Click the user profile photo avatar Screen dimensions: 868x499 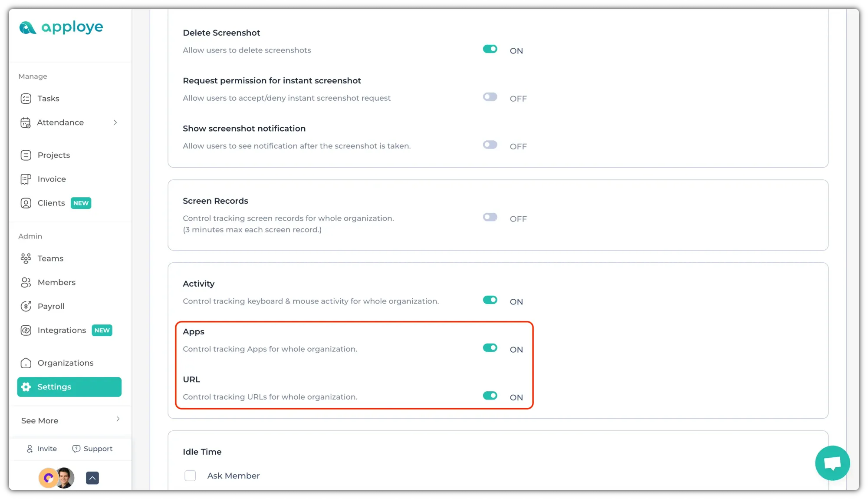click(x=65, y=478)
